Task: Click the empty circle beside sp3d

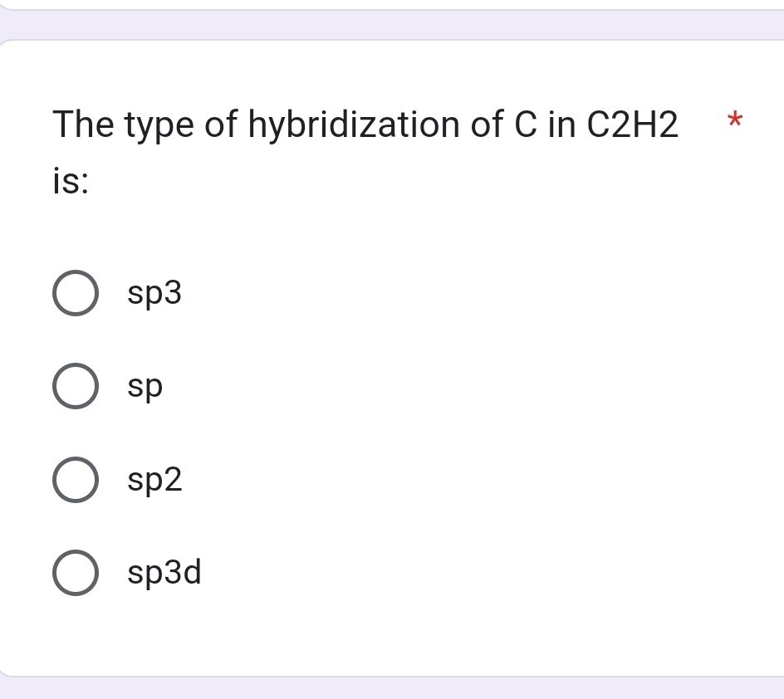Action: pyautogui.click(x=75, y=572)
